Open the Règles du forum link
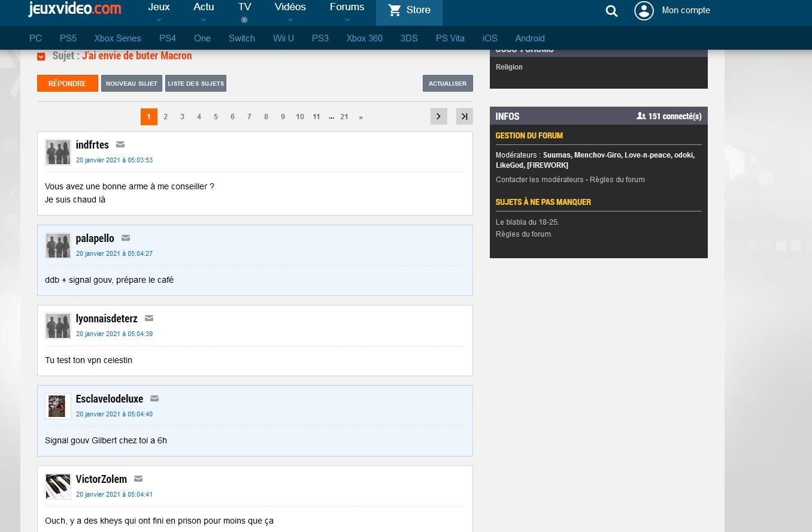This screenshot has height=532, width=812. coord(617,180)
